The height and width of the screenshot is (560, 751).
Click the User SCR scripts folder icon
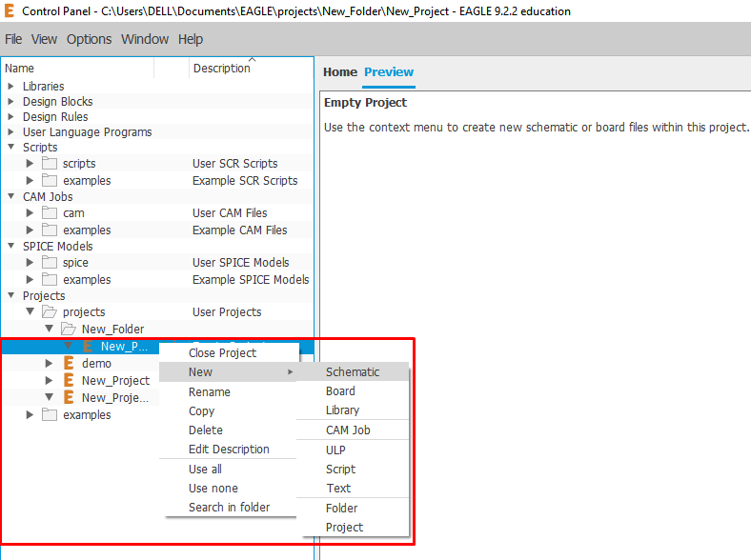pyautogui.click(x=50, y=163)
